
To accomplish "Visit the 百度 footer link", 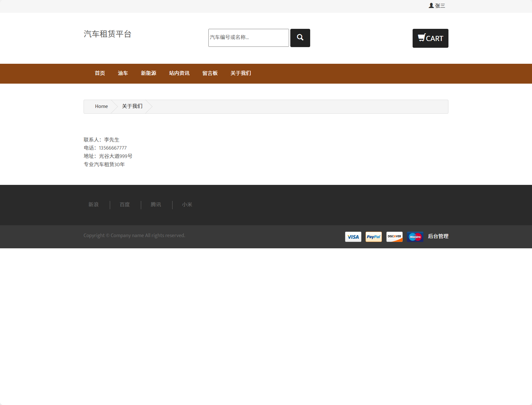I will tap(125, 205).
